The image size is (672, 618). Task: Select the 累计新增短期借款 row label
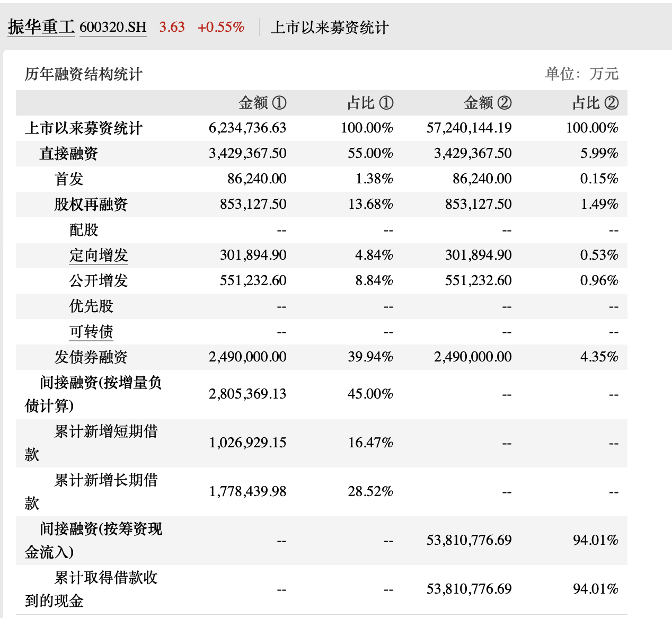point(92,443)
